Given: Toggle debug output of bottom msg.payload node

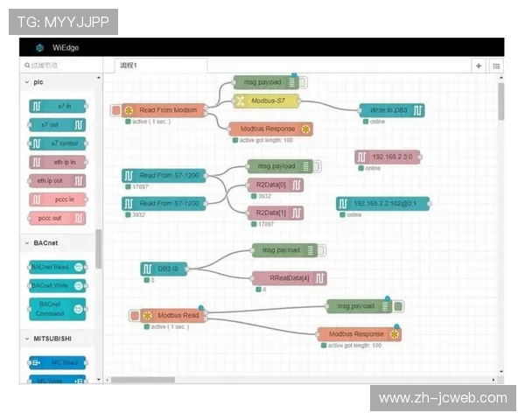Looking at the screenshot, I should pyautogui.click(x=398, y=306).
